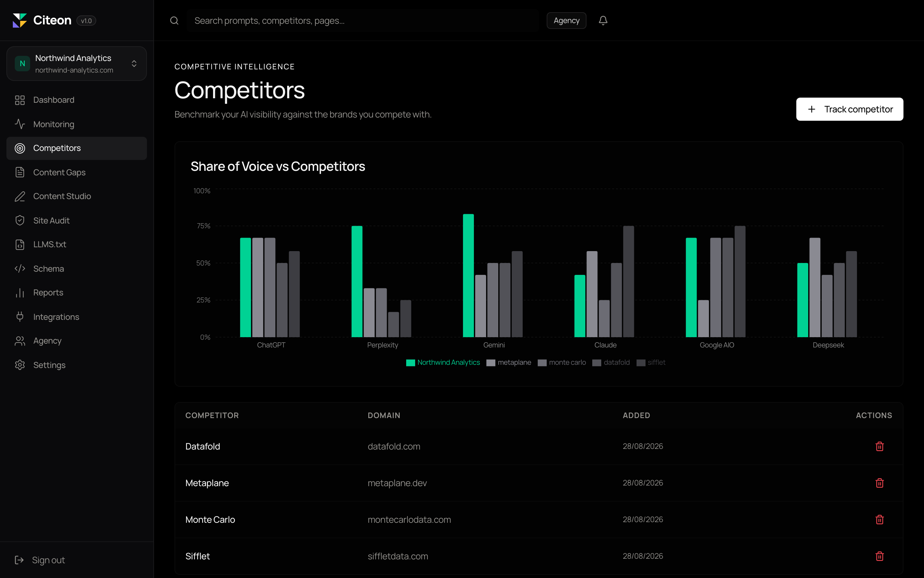Screen dimensions: 924x578
Task: Click the Sign out arrow icon
Action: tap(19, 560)
